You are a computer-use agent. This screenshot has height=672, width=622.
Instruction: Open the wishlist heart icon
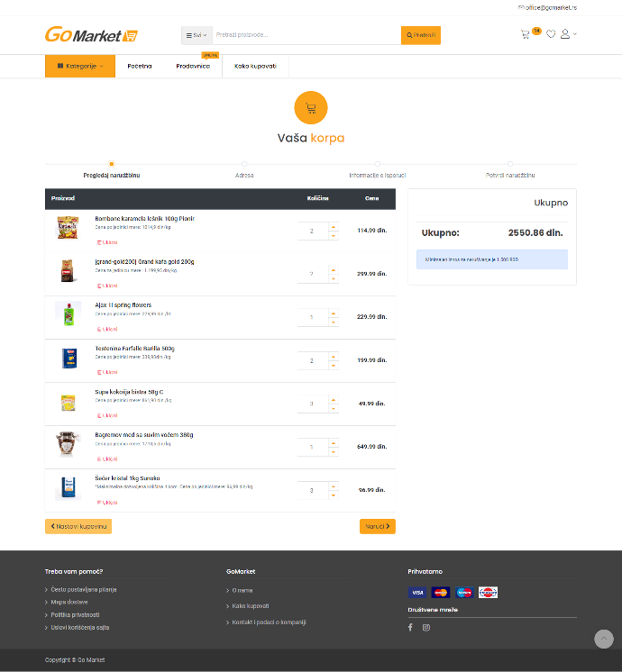551,34
